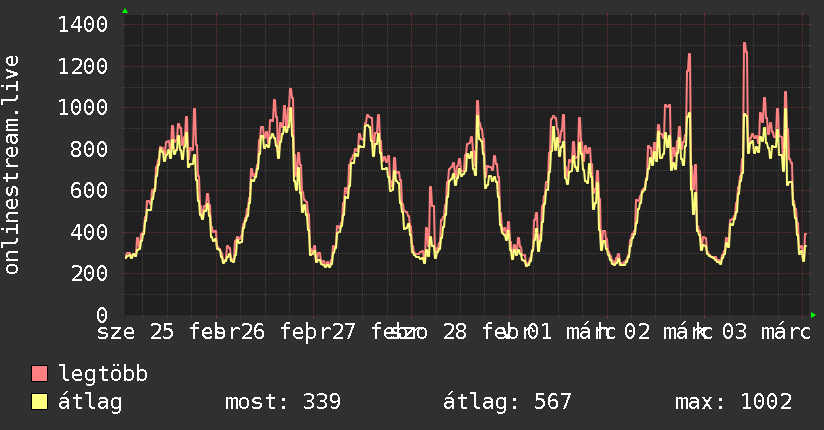Viewport: 824px width, 430px height.
Task: Click the y-axis label 0
Action: point(102,315)
